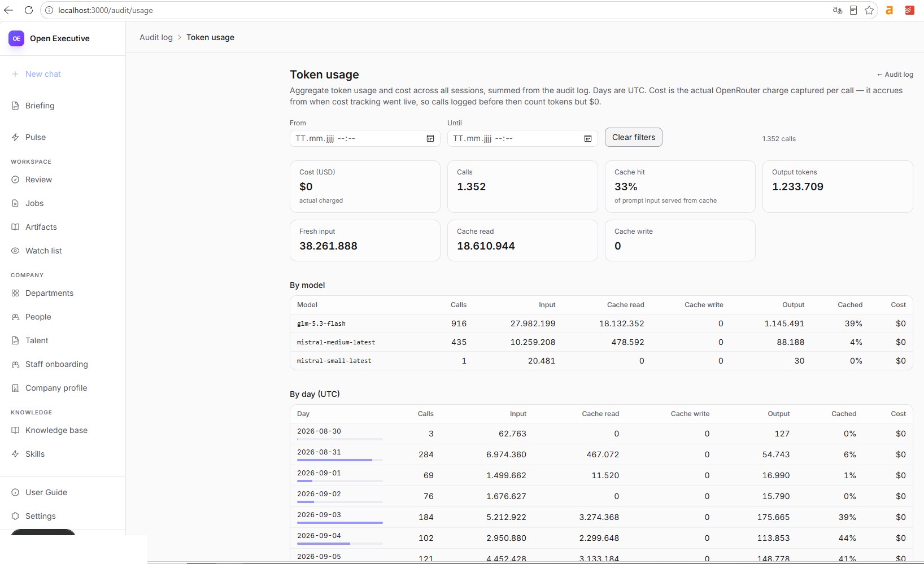Click the People users icon
Image resolution: width=924 pixels, height=564 pixels.
tap(15, 317)
